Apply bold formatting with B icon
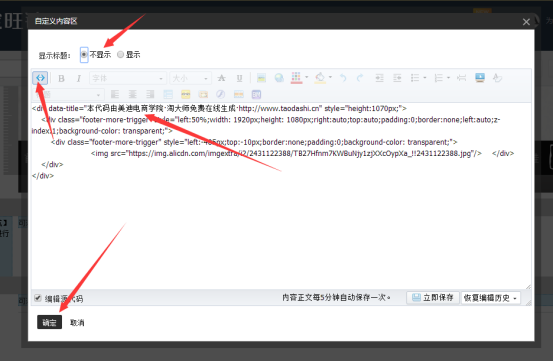 click(x=61, y=78)
